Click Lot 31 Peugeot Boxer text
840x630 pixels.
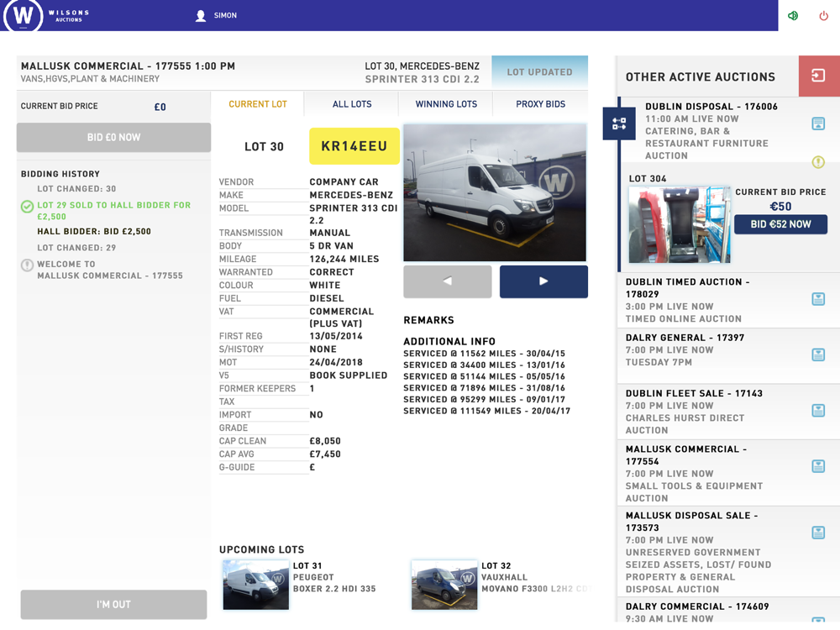click(334, 577)
